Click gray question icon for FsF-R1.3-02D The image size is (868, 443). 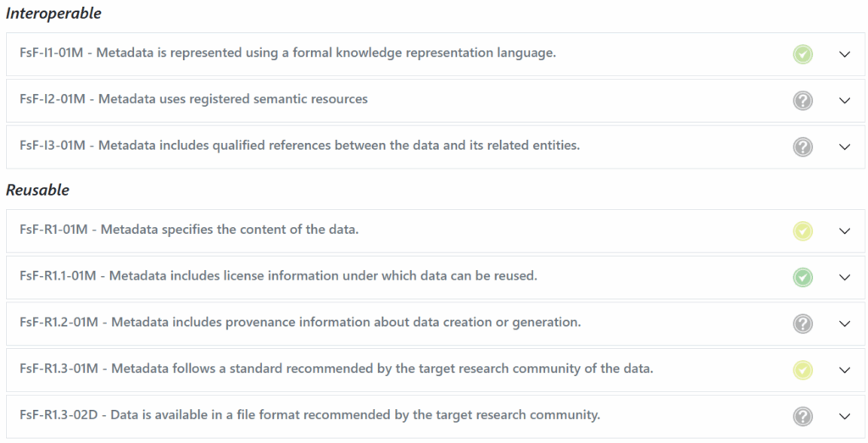click(803, 417)
